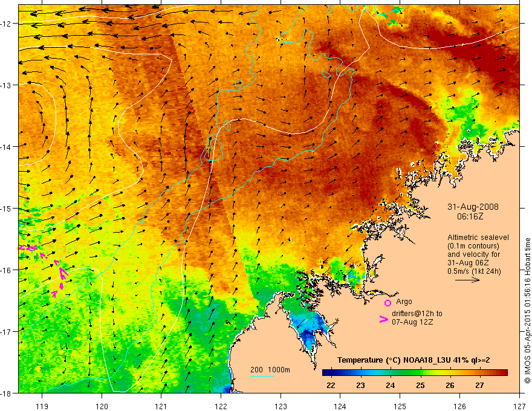Click the '0.5m/s (1kt 24h)' scale text
Screen dimensions: 532x411
[x=474, y=271]
